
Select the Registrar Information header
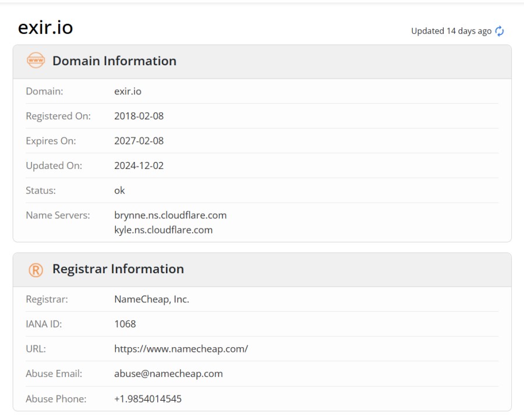[118, 269]
